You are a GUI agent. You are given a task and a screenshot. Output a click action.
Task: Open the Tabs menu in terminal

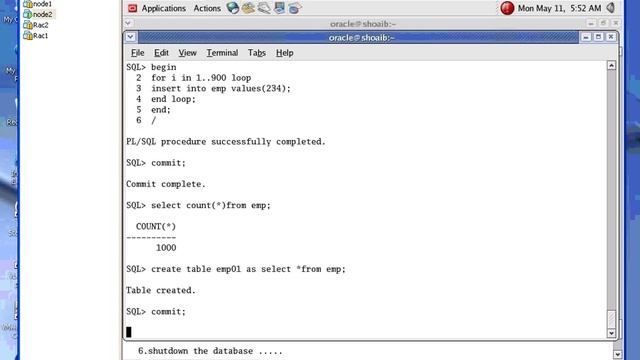tap(257, 53)
